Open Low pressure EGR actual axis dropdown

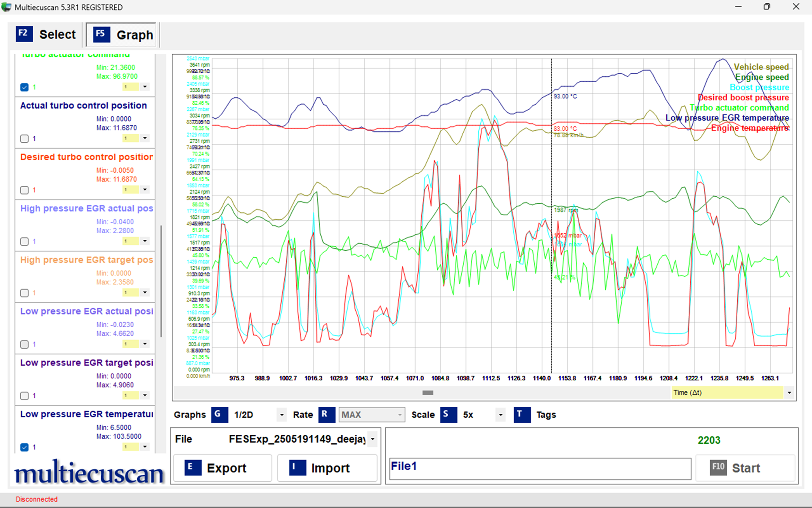tap(145, 344)
